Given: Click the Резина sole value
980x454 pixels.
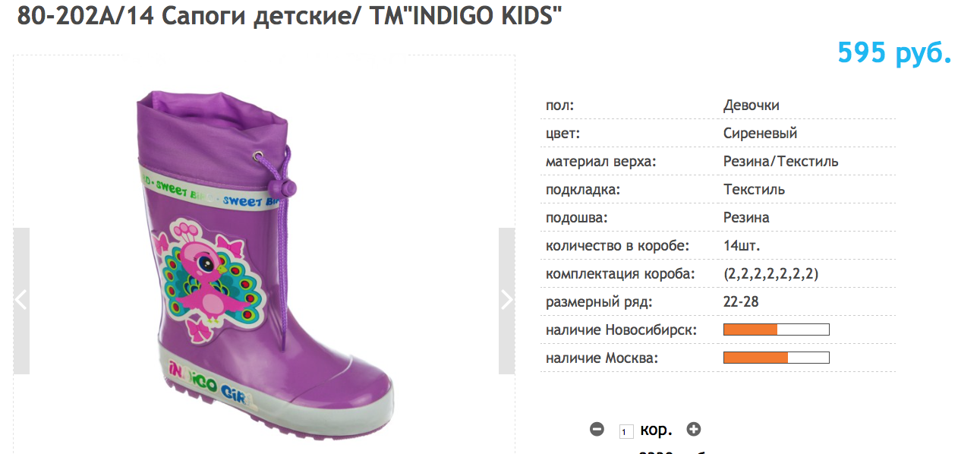Looking at the screenshot, I should click(746, 218).
